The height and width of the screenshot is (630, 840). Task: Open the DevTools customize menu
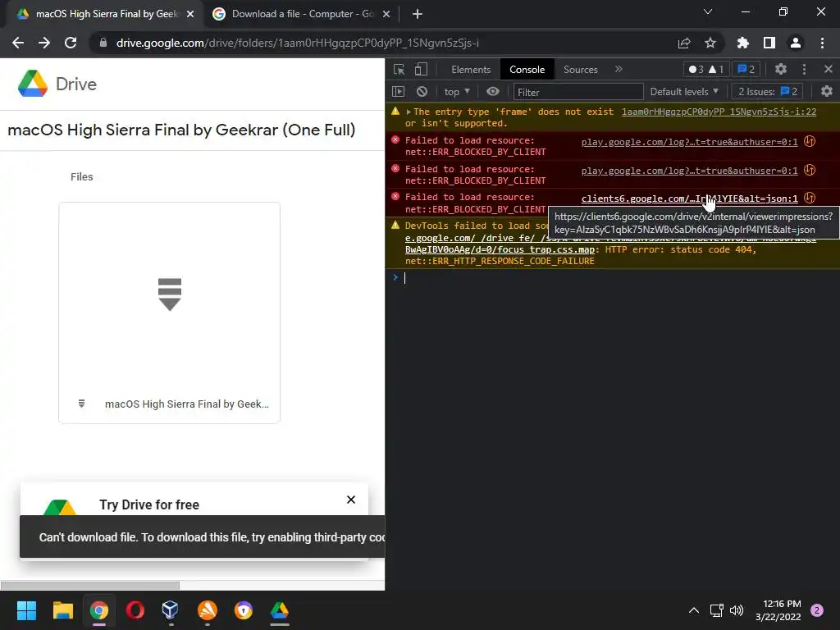[804, 69]
